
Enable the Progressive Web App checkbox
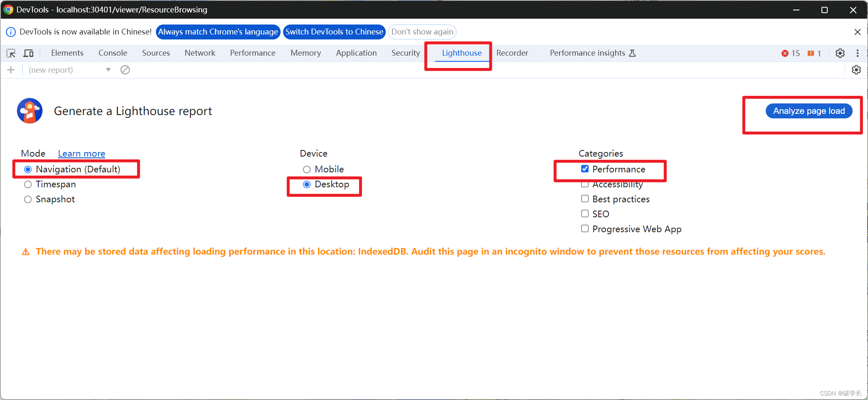pos(585,228)
